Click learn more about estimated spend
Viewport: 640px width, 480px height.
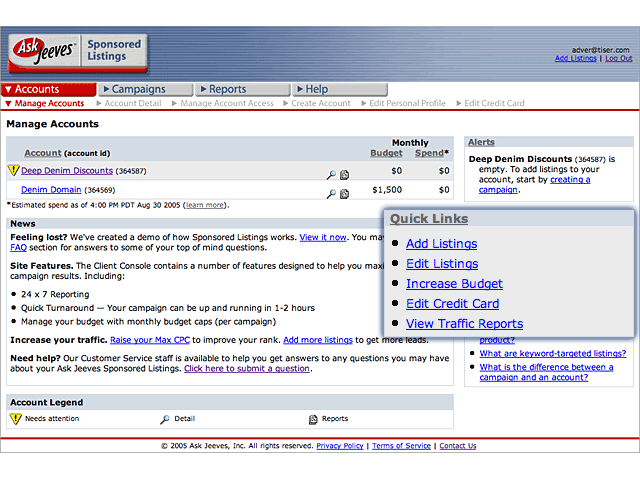(204, 205)
